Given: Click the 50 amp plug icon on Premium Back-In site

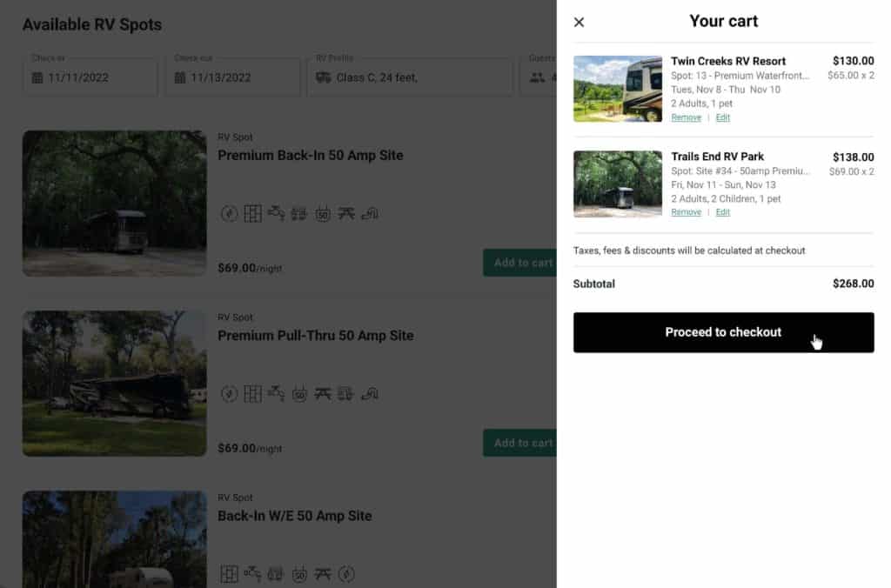Looking at the screenshot, I should click(x=323, y=214).
